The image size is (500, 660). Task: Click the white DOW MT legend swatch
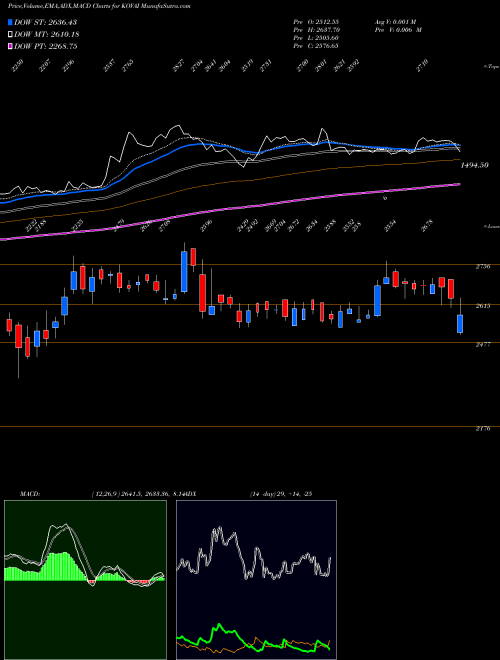click(x=10, y=34)
